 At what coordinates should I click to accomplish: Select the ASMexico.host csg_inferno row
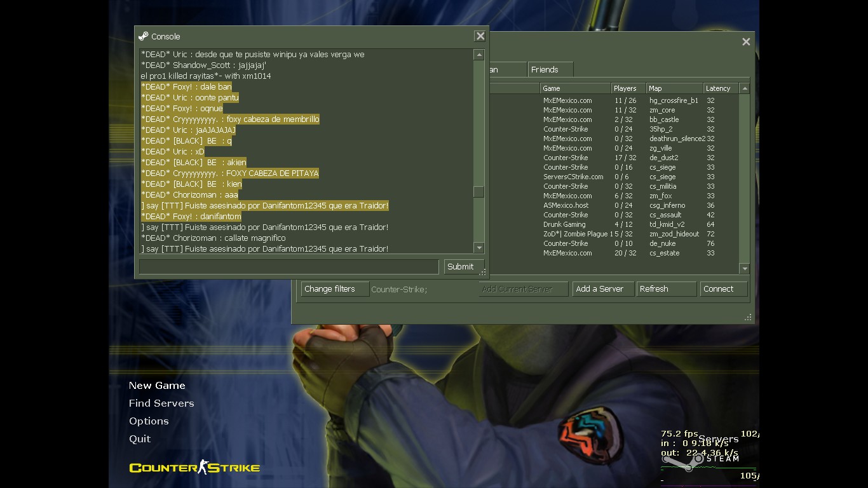613,205
